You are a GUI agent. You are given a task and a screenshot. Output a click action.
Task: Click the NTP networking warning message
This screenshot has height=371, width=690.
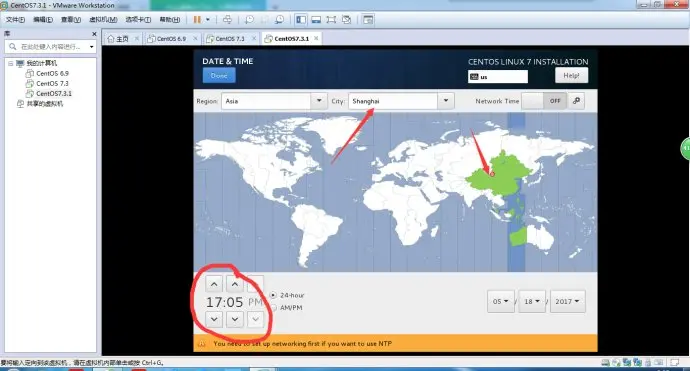coord(302,344)
